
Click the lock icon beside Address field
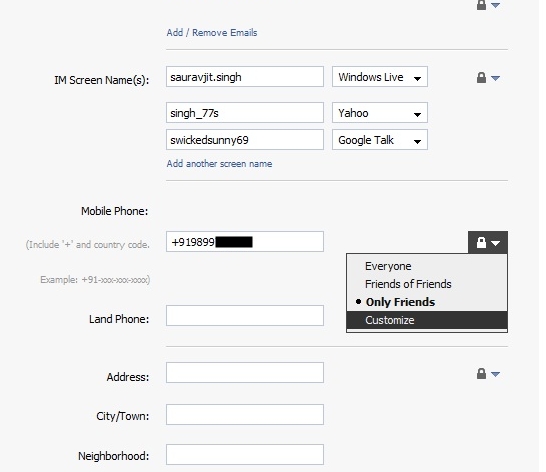(x=481, y=373)
